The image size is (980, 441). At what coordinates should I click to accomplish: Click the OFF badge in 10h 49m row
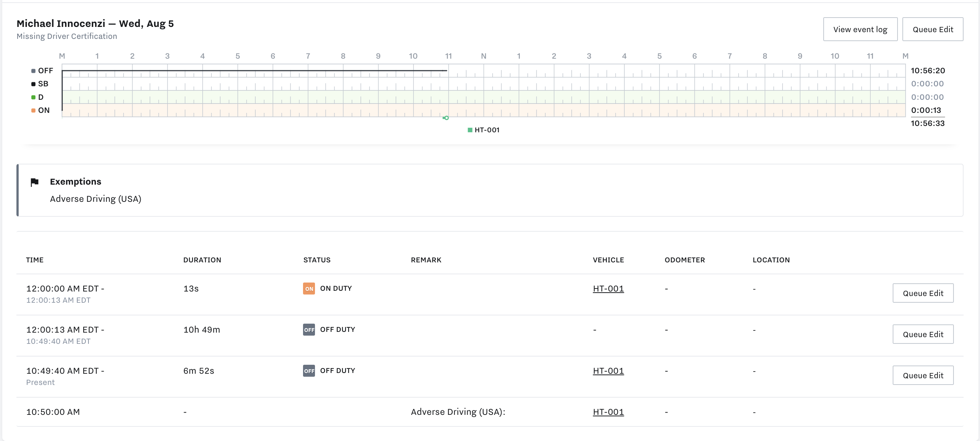(x=309, y=330)
